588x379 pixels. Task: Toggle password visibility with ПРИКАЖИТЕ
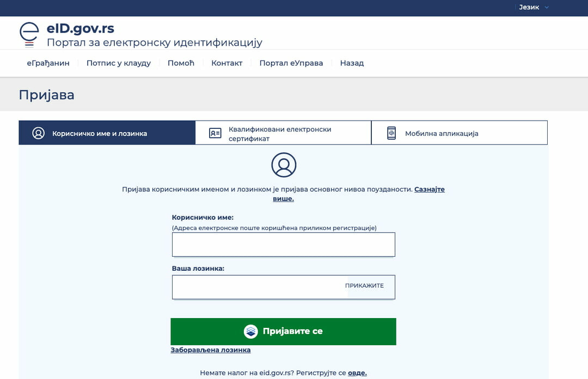pos(364,286)
